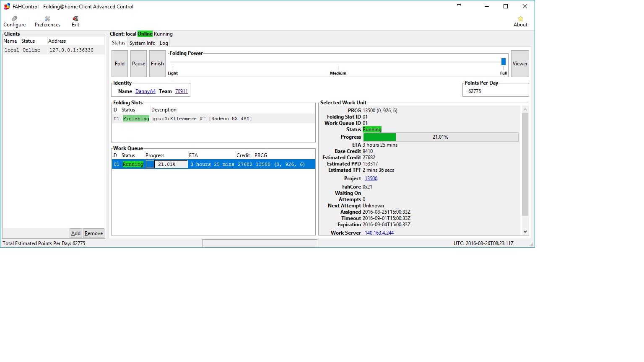Click the Expiration 2016-09-04T15:00:33Z value

click(387, 225)
